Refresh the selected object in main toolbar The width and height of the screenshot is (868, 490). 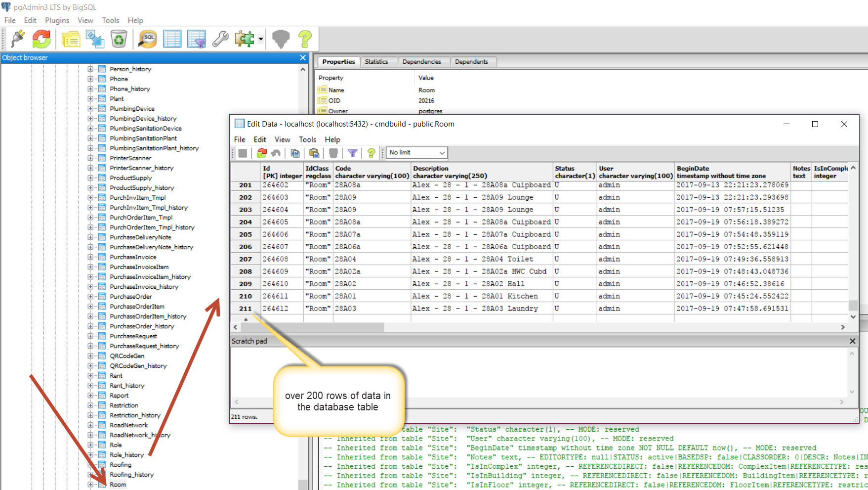[x=41, y=39]
